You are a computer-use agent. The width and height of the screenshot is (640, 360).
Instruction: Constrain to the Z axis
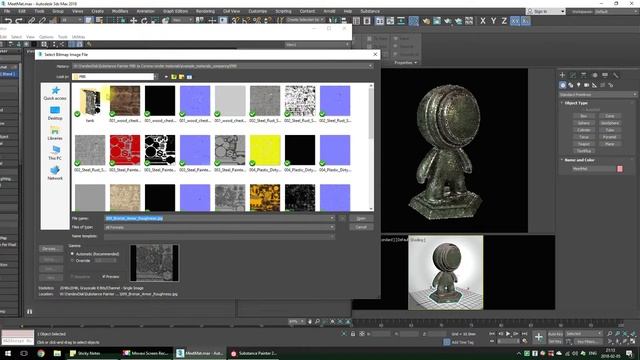504,21
